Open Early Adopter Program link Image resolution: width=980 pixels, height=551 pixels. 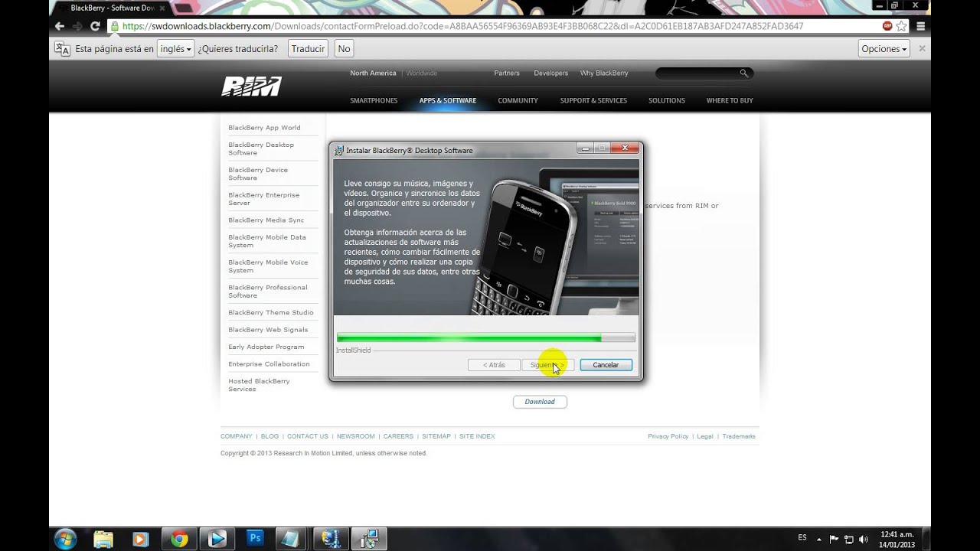pyautogui.click(x=266, y=347)
